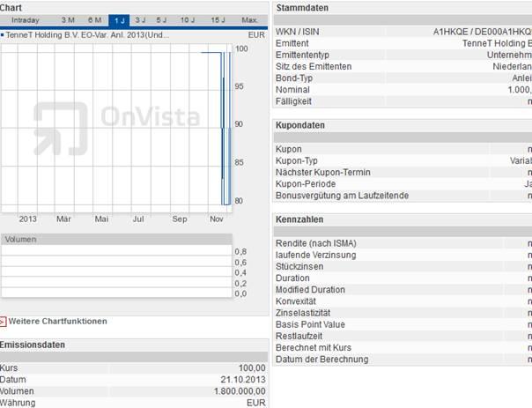532x408 pixels.
Task: Click the Basis Point Value label
Action: point(310,324)
